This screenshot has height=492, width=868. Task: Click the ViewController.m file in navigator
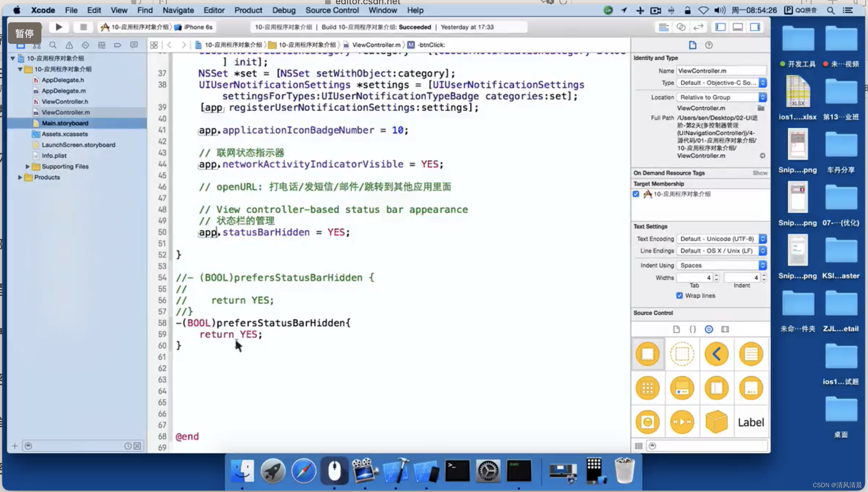tap(65, 112)
